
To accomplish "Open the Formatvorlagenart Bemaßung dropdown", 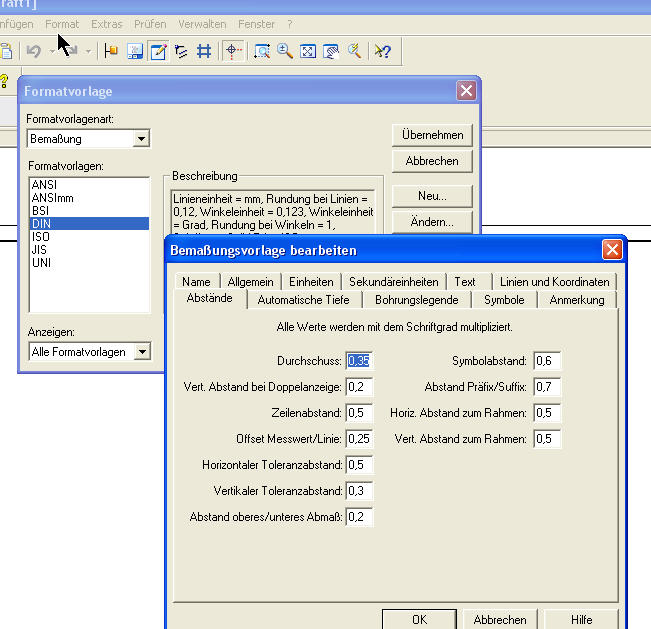I will (x=141, y=139).
